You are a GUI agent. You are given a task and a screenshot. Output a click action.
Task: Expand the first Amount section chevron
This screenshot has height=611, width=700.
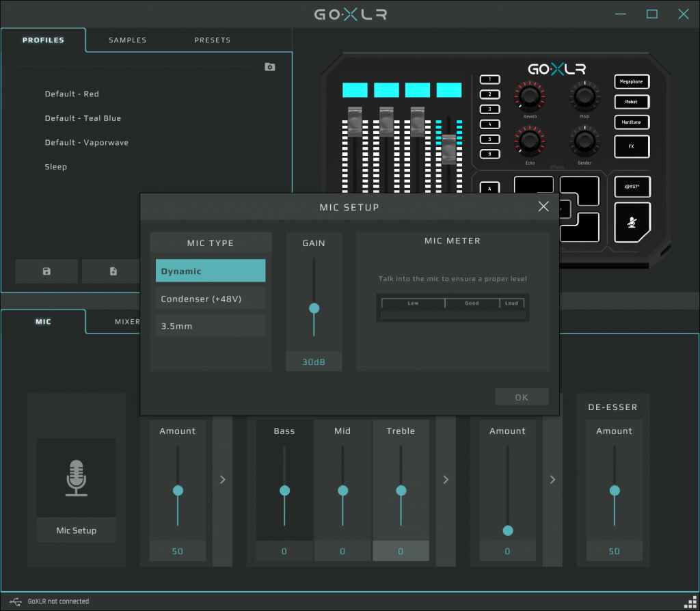(222, 479)
